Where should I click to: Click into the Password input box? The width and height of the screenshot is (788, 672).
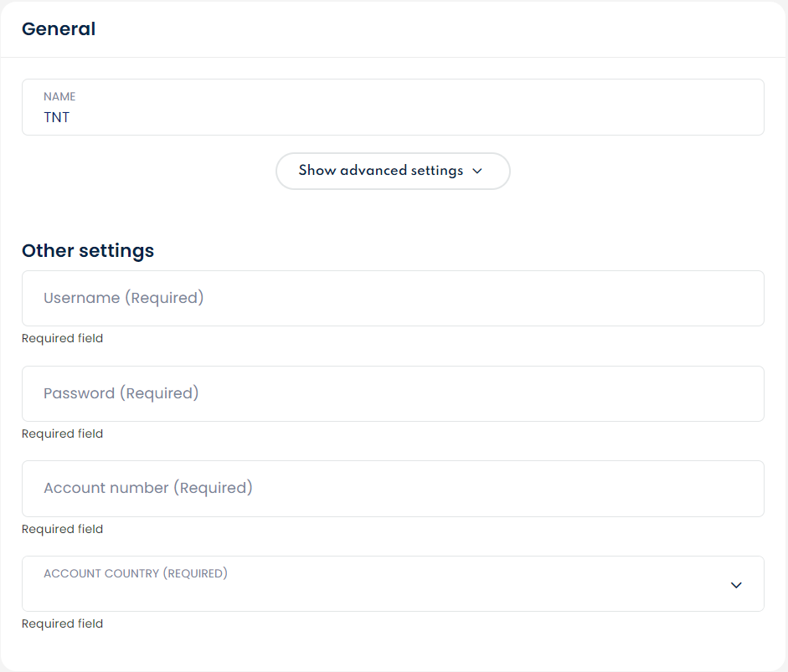[x=392, y=393]
